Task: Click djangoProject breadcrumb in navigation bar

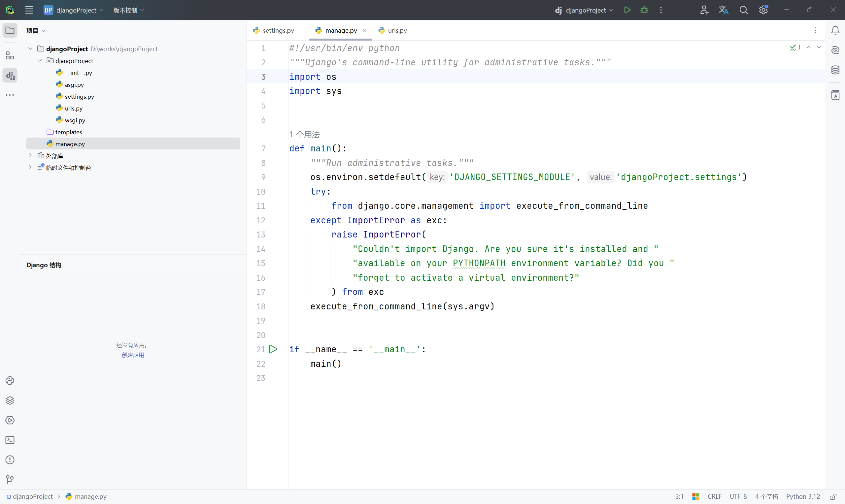Action: pyautogui.click(x=30, y=496)
